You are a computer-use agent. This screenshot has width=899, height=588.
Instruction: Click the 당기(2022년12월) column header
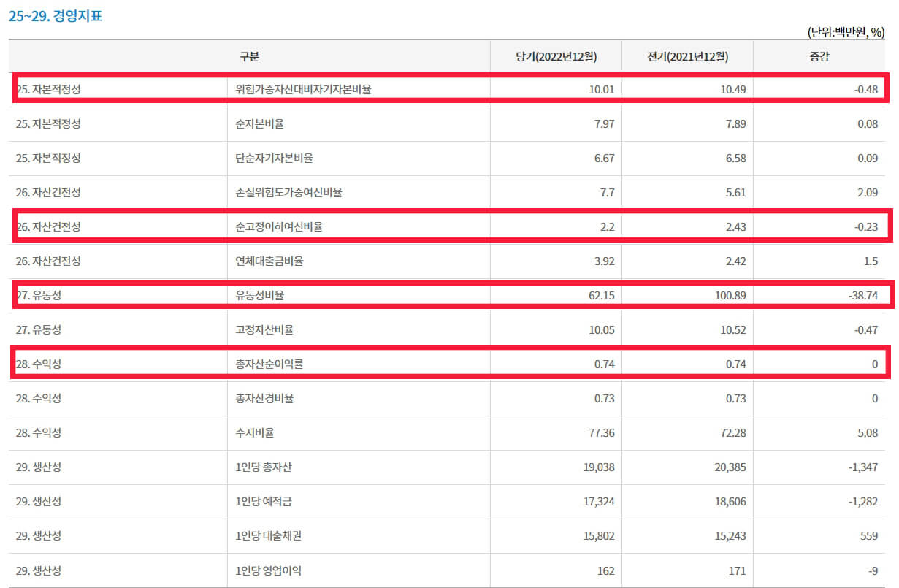(x=555, y=56)
